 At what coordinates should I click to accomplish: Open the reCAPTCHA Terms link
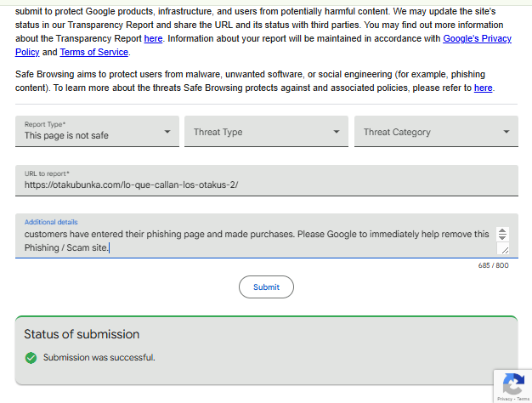[x=522, y=398]
